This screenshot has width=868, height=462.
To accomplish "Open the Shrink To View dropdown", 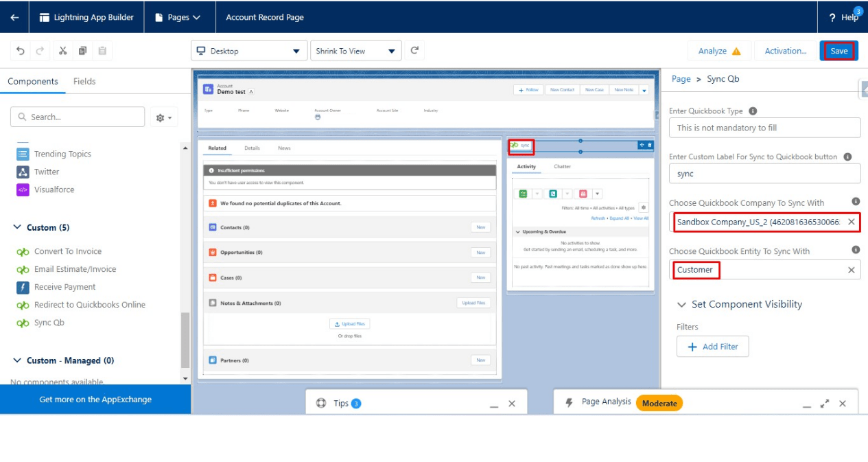I will coord(355,51).
